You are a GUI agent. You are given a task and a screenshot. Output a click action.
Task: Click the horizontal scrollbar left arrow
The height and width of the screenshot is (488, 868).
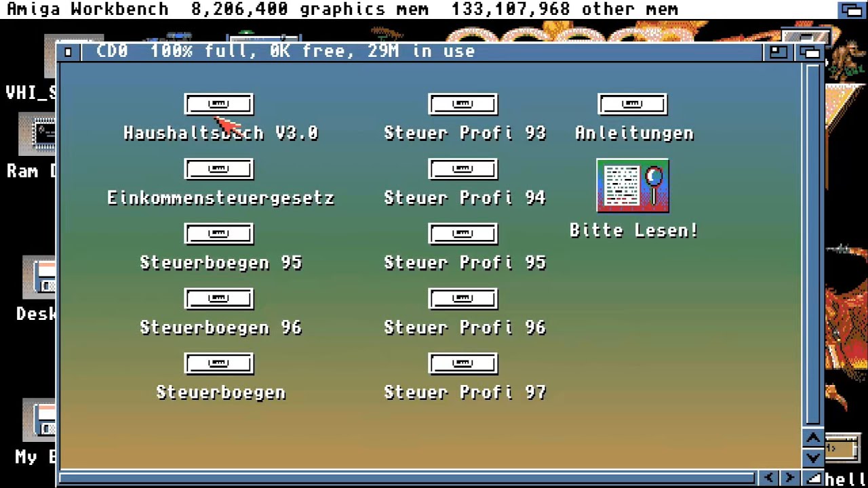click(769, 478)
